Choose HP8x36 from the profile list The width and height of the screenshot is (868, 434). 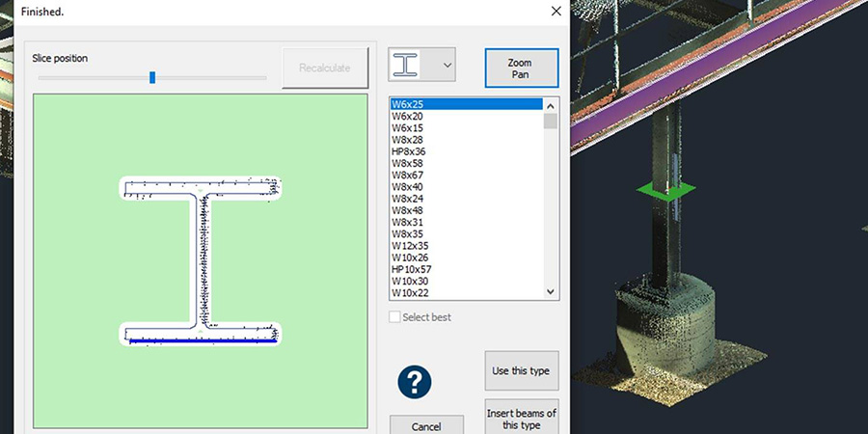[x=409, y=151]
